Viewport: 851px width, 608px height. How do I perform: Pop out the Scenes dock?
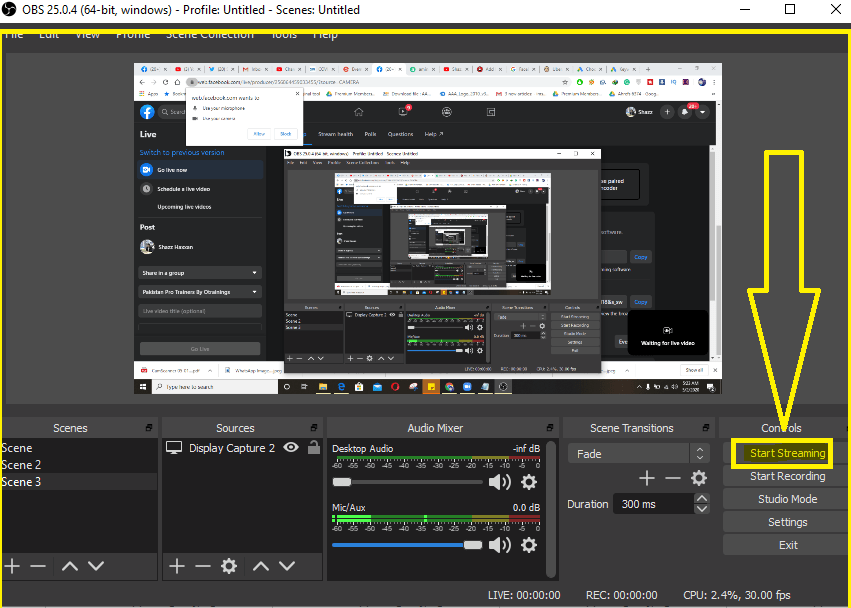pos(149,428)
